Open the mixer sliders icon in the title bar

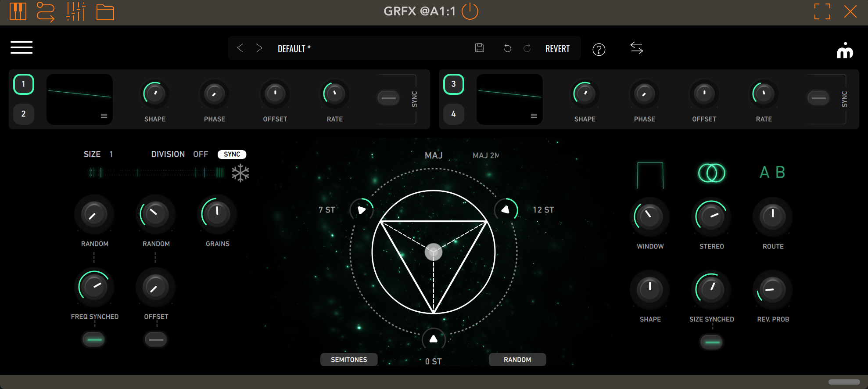[76, 11]
